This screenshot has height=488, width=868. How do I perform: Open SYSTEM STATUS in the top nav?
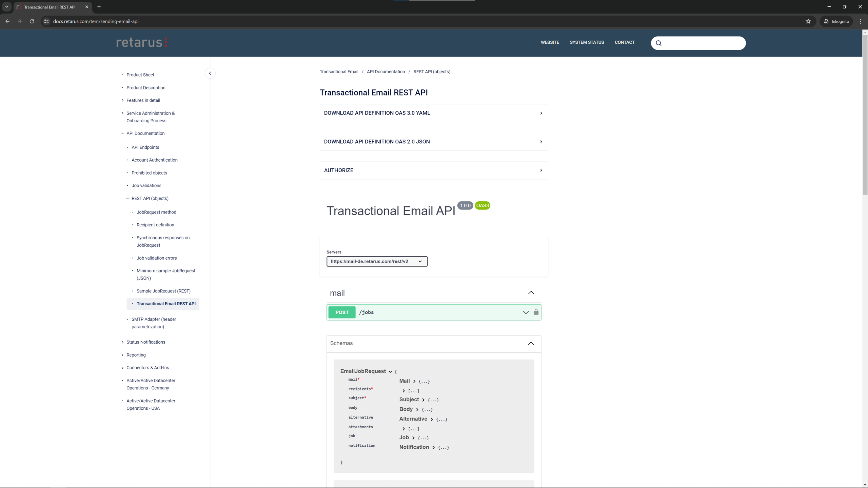pyautogui.click(x=587, y=42)
